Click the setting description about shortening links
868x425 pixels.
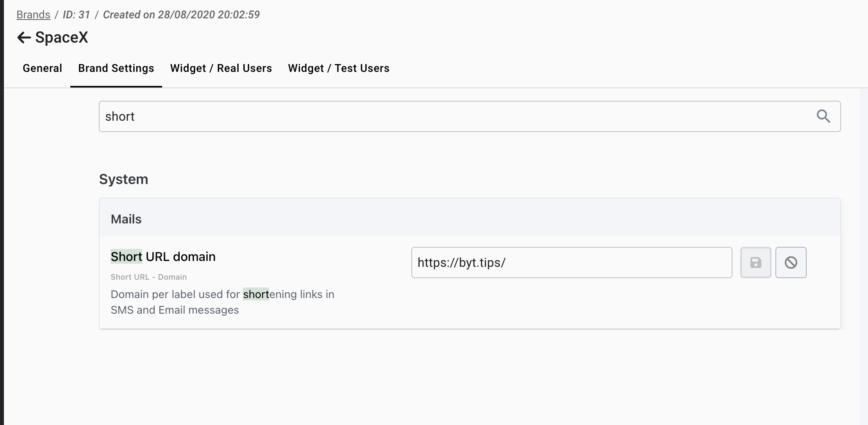[222, 302]
